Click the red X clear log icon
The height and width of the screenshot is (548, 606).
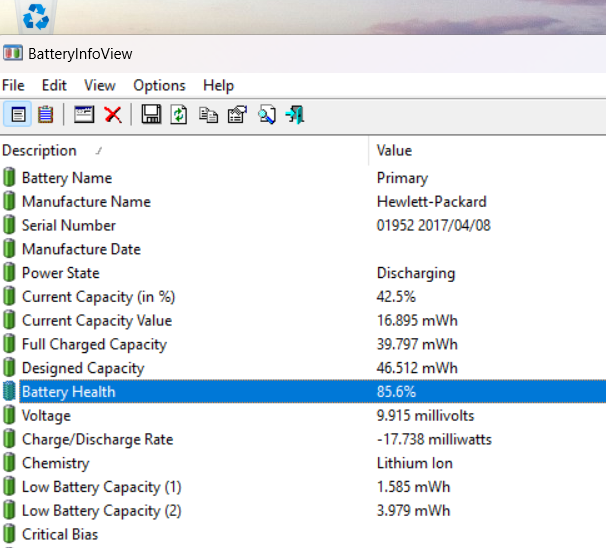(113, 115)
